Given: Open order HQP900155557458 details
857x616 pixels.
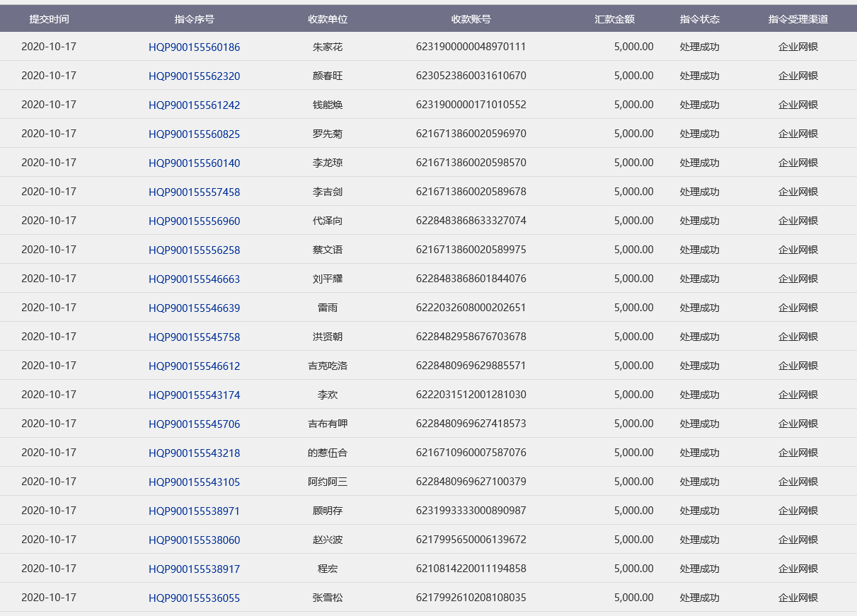Looking at the screenshot, I should (194, 192).
